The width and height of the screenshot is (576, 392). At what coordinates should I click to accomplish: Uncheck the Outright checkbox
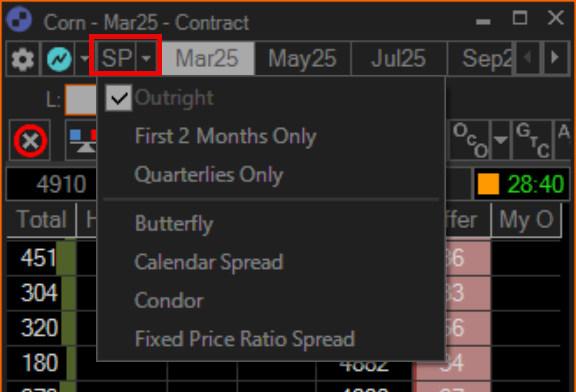(x=119, y=98)
